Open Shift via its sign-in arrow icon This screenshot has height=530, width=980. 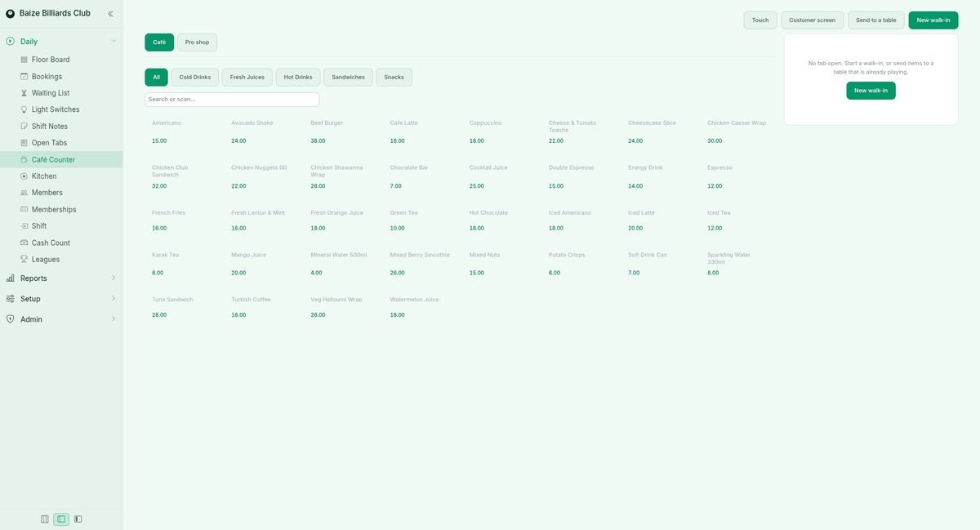[x=24, y=226]
